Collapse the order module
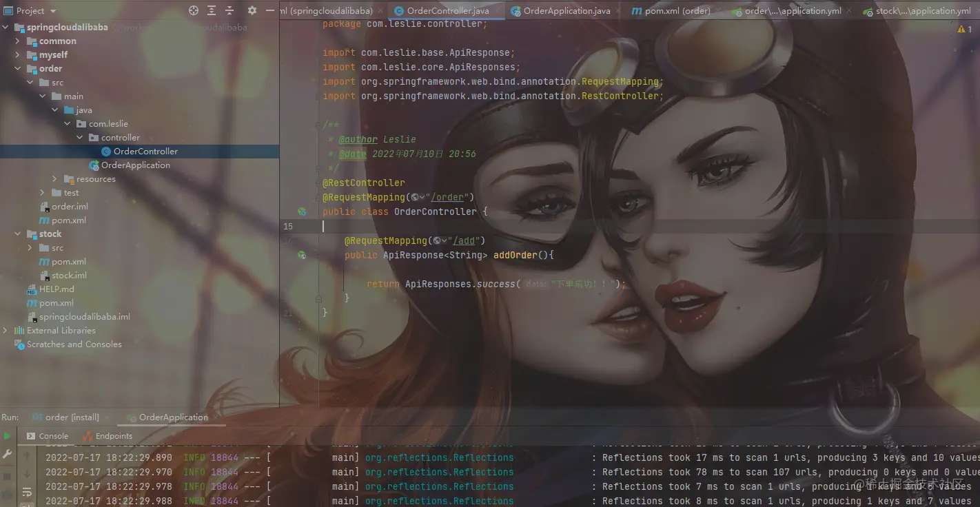Screen dimensions: 980x507 [18, 69]
